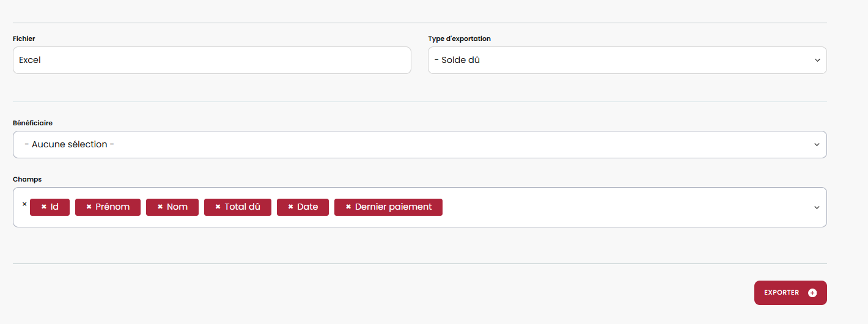
Task: Remove the Date tag via its x icon
Action: click(290, 207)
